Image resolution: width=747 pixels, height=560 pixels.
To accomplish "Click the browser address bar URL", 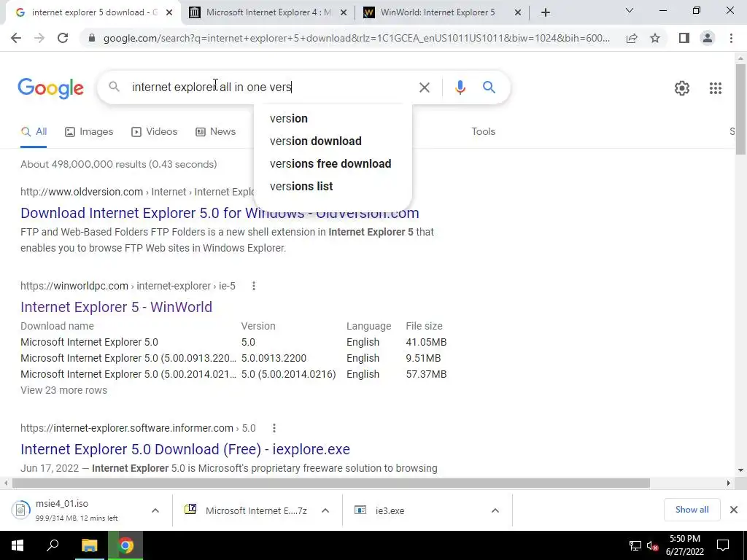I will [356, 38].
